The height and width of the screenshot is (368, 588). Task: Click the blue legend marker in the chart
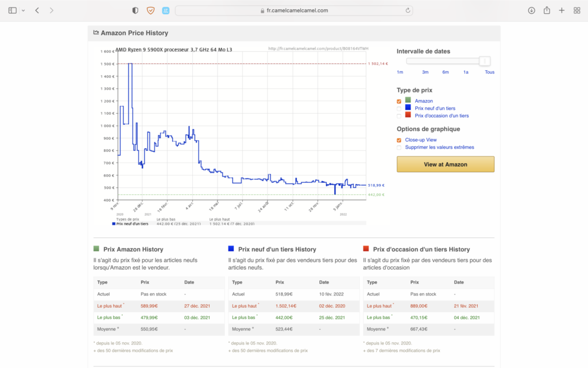[x=114, y=224]
